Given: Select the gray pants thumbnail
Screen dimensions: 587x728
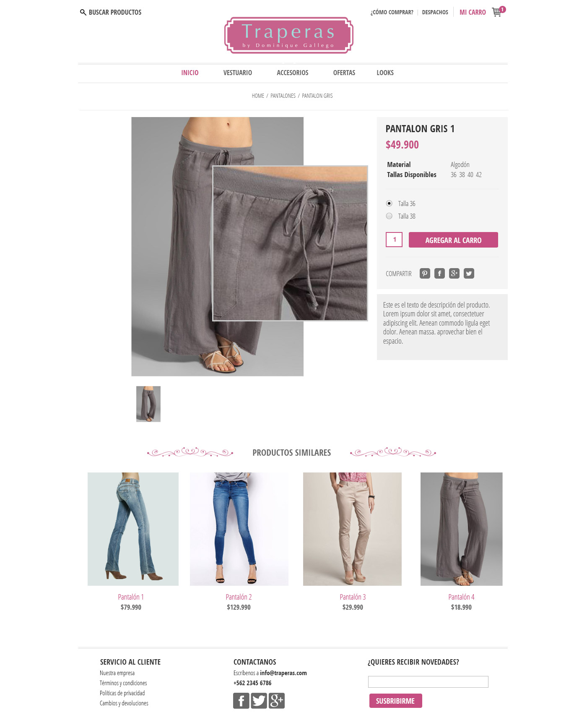Looking at the screenshot, I should click(x=148, y=404).
